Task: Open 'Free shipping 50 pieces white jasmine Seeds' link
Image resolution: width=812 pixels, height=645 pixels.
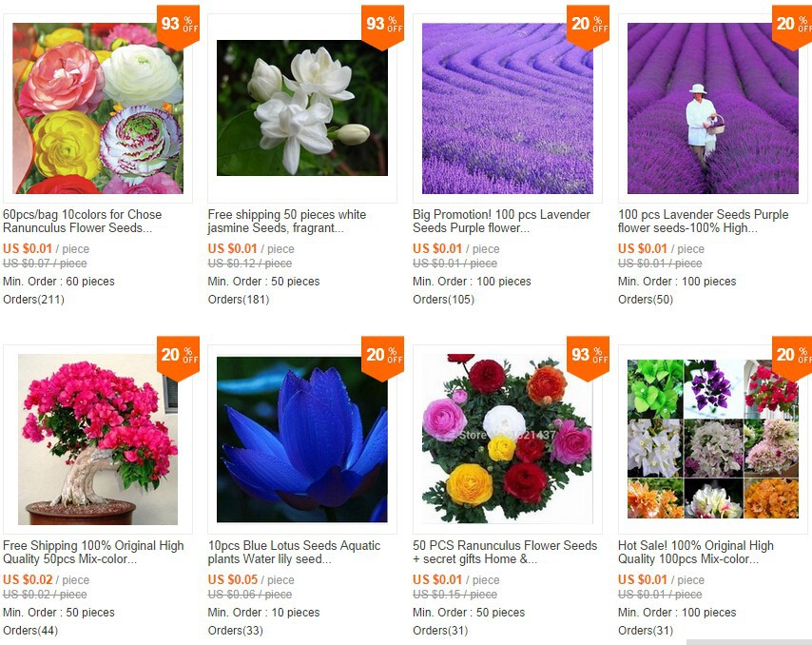Action: click(x=287, y=222)
